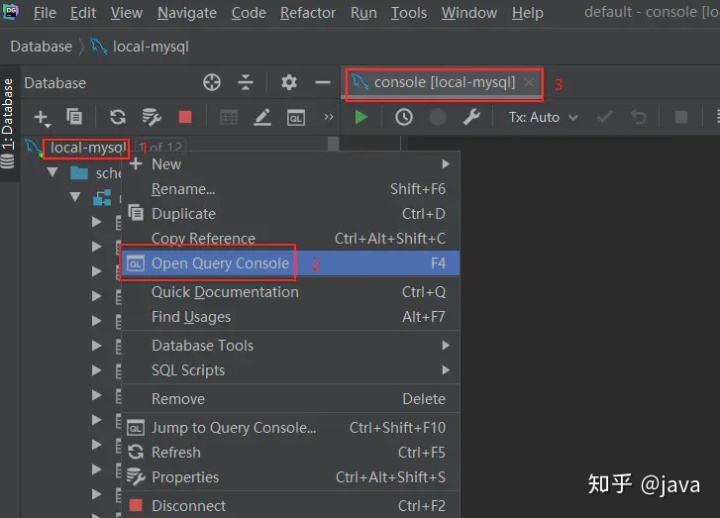Screen dimensions: 720x518
Task: Choose Find Usages menu item
Action: (290, 316)
